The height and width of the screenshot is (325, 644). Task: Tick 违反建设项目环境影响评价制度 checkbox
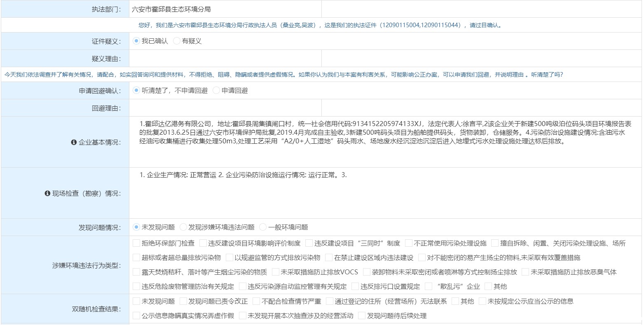203,243
